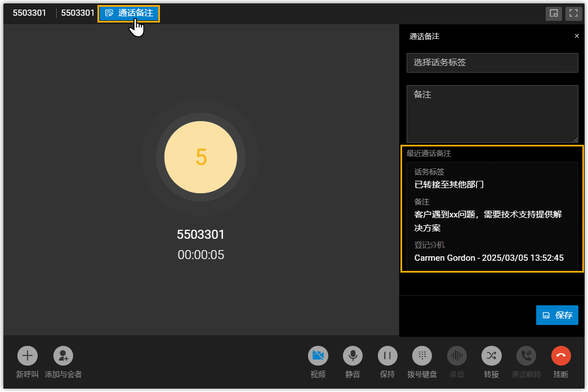Save the call note with 保存
This screenshot has height=392, width=588.
(556, 315)
